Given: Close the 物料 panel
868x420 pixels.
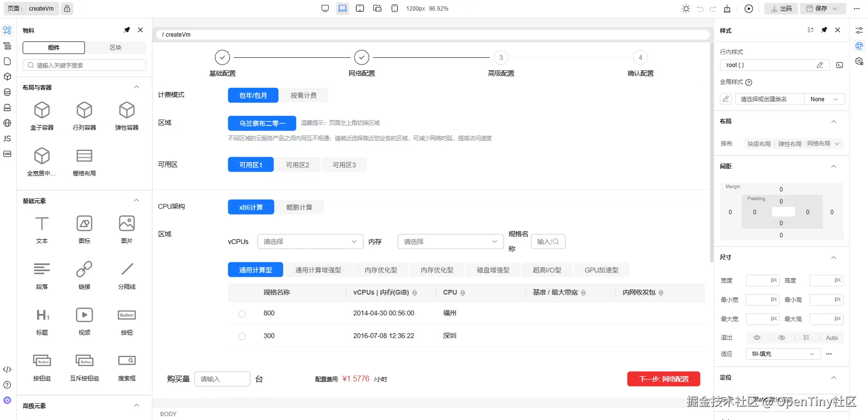Looking at the screenshot, I should 140,30.
